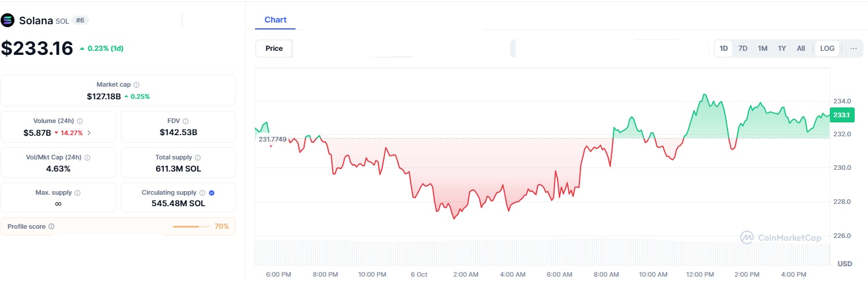Click the Max. supply info icon

(x=77, y=193)
